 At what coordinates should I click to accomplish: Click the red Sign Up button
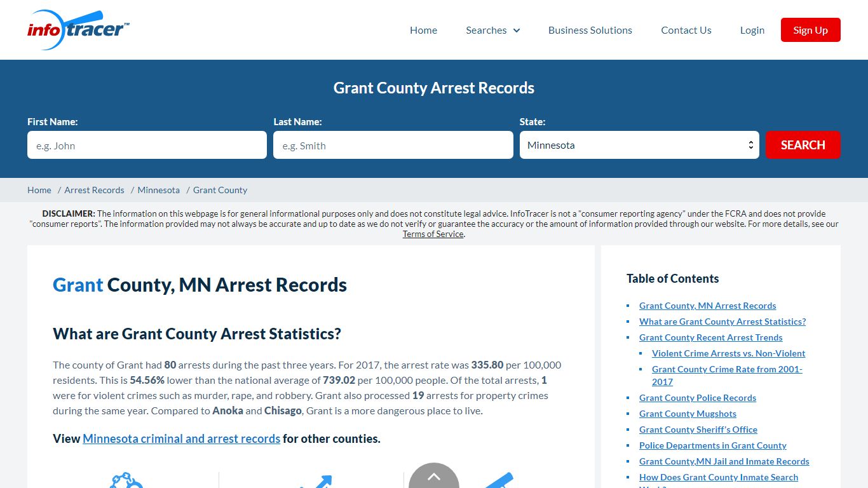[810, 30]
